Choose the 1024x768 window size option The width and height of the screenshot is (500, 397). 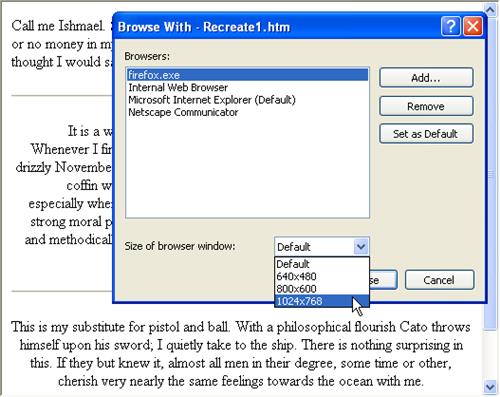point(322,301)
